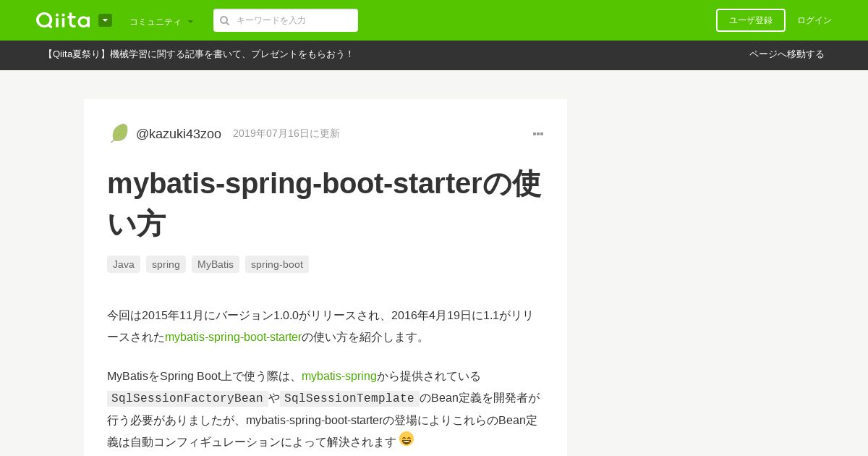Viewport: 868px width, 456px height.
Task: Click ページへ移動する link
Action: 787,54
